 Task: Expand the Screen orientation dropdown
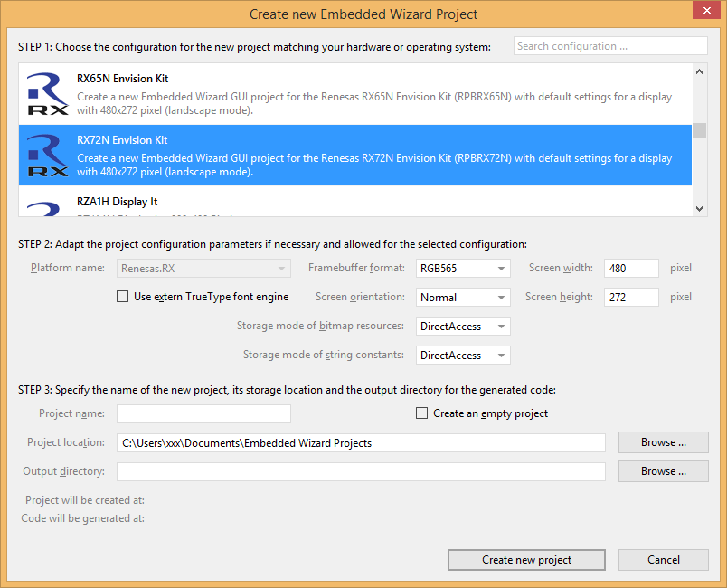click(x=463, y=298)
